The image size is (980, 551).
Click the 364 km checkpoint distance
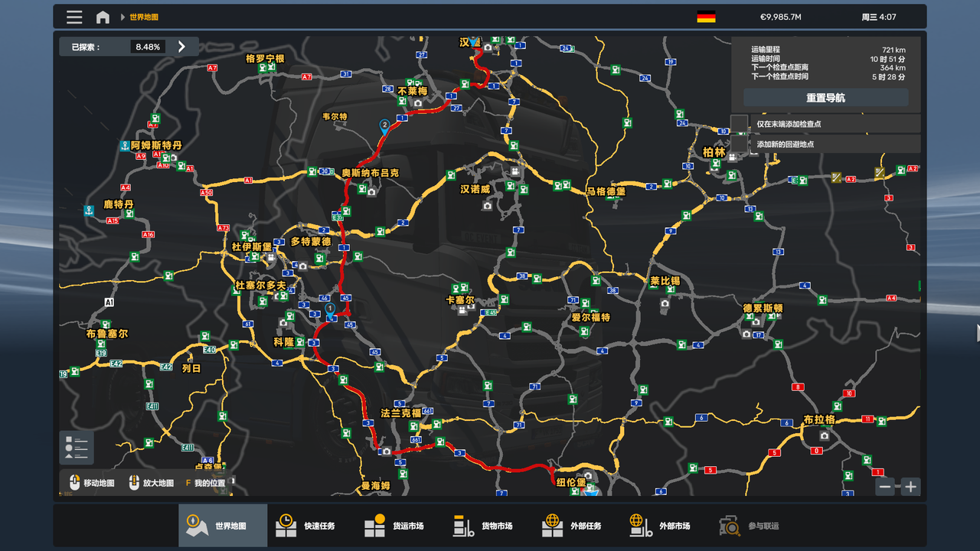893,68
